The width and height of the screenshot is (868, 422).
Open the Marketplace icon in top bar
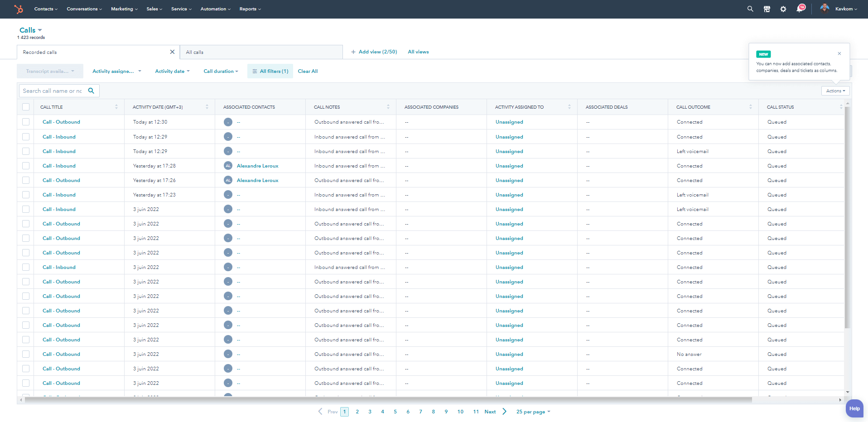click(767, 9)
